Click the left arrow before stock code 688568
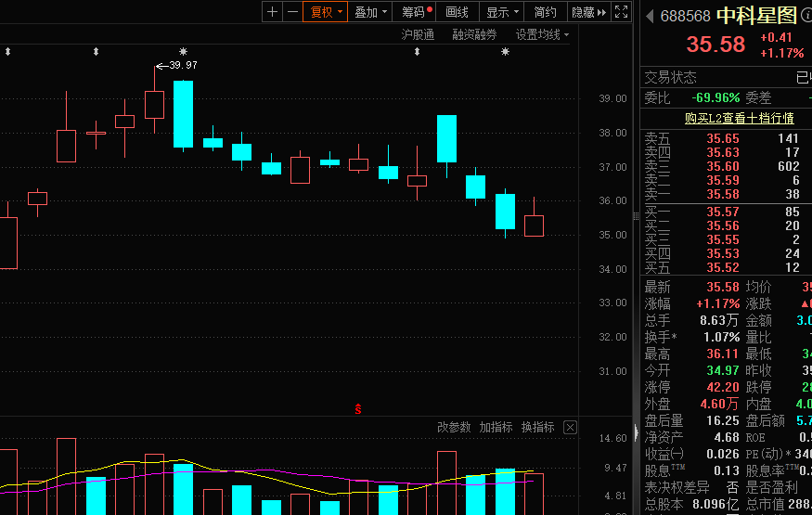Viewport: 812px width, 515px height. (x=650, y=17)
